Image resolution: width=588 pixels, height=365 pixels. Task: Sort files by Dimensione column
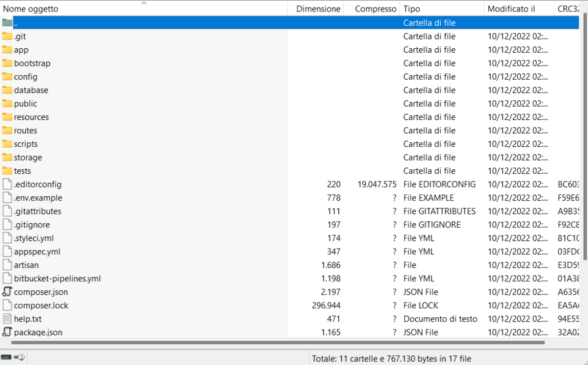318,9
